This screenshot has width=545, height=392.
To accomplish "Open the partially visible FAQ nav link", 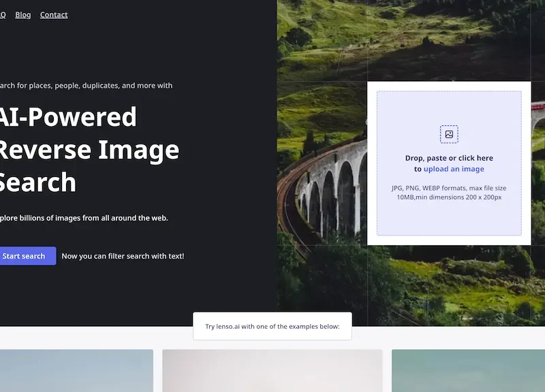I will tap(2, 15).
